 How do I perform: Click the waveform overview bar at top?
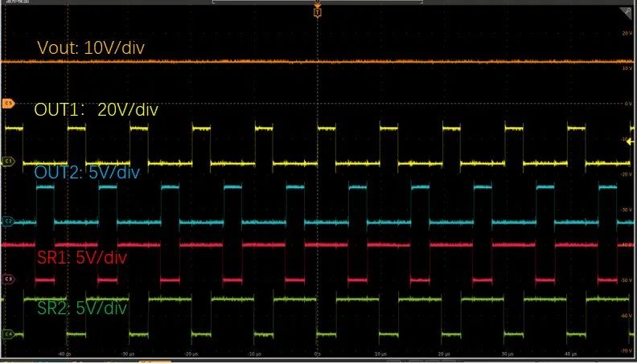[x=318, y=2]
